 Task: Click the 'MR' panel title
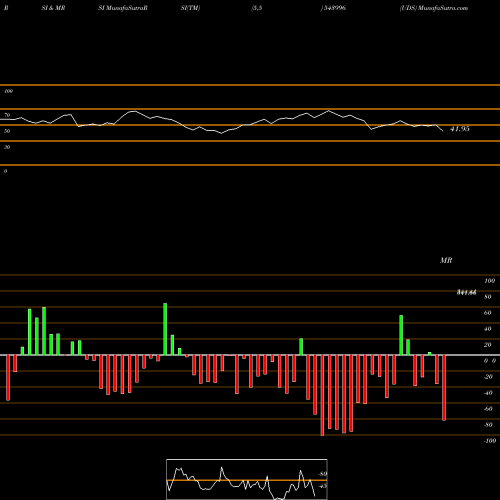(x=446, y=260)
